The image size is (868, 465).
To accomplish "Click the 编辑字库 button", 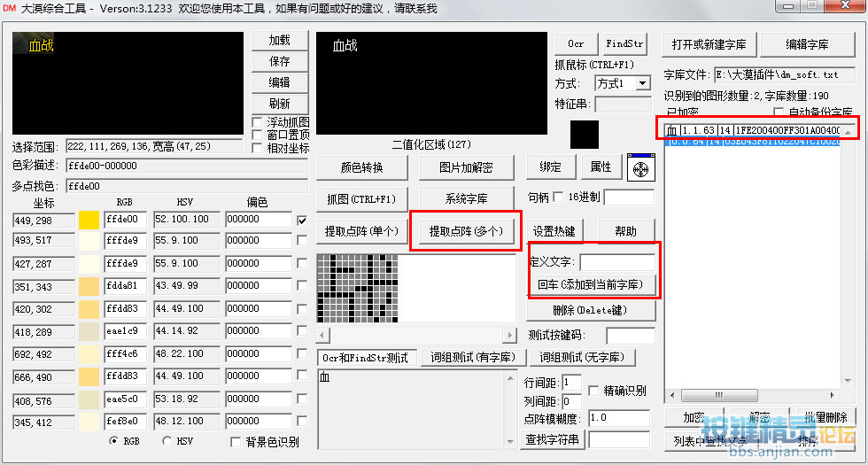I will [808, 44].
